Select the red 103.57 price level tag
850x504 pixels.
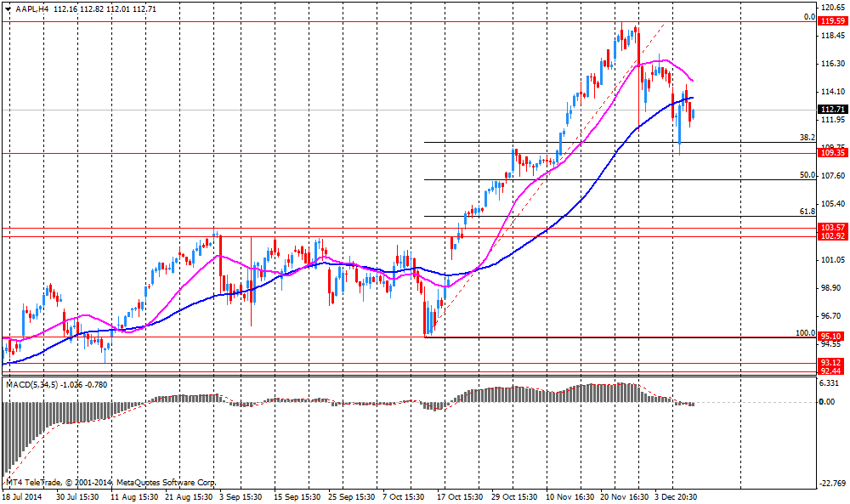[833, 228]
